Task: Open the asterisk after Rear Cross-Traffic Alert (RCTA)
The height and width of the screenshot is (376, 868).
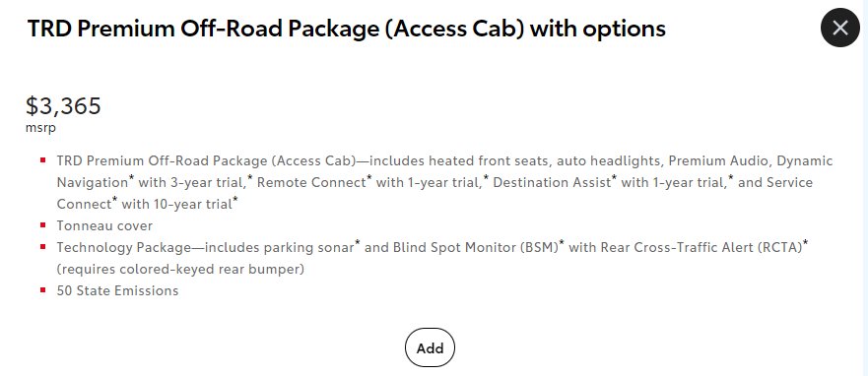Action: coord(806,243)
